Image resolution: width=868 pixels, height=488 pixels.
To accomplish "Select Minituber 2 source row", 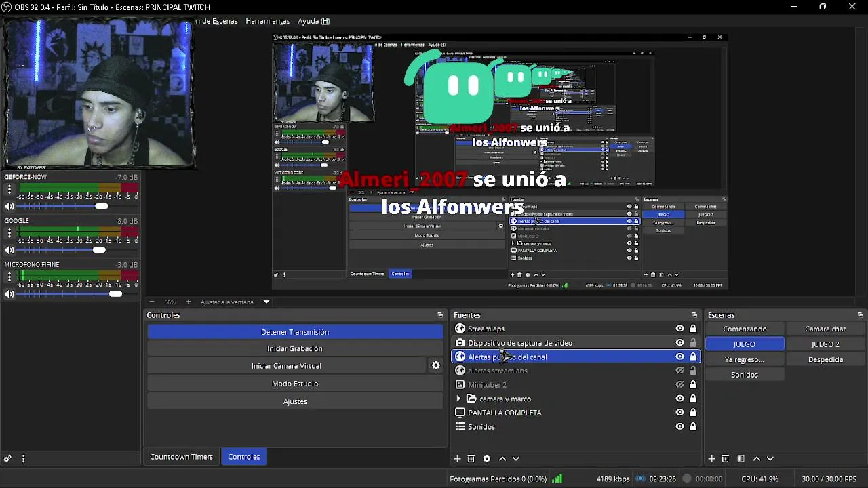I will (575, 385).
